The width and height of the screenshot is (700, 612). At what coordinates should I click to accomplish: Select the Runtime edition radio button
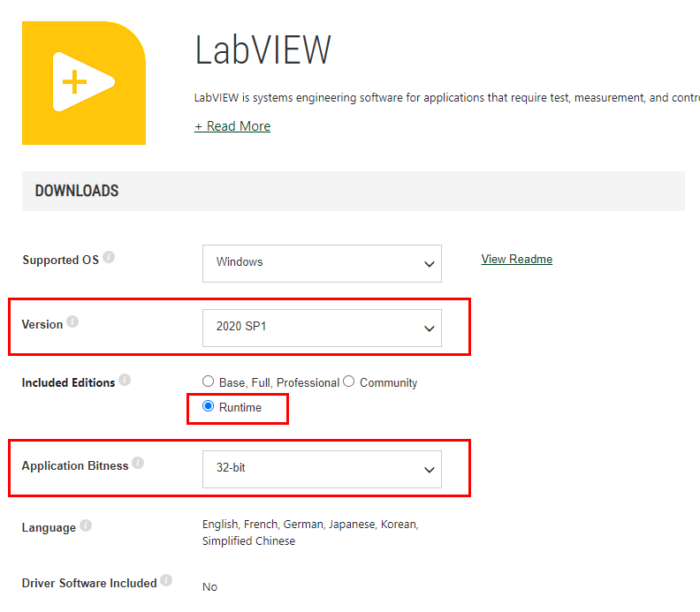coord(208,406)
